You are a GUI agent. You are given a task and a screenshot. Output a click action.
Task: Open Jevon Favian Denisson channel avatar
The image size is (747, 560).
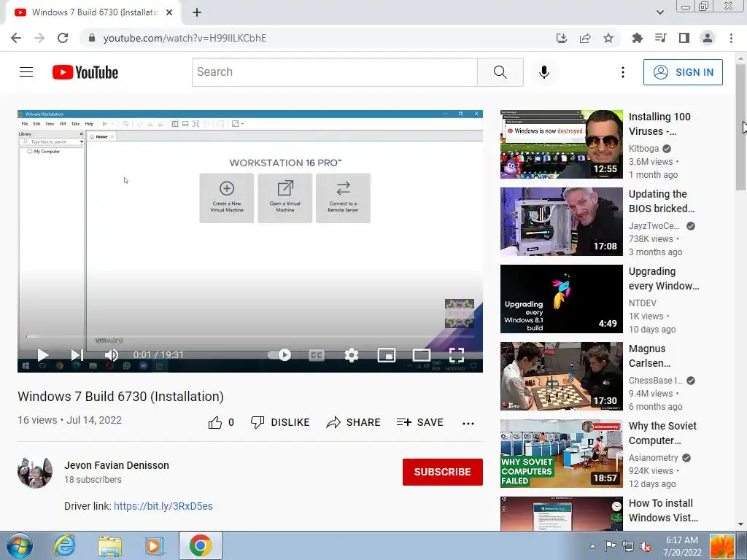pyautogui.click(x=35, y=472)
